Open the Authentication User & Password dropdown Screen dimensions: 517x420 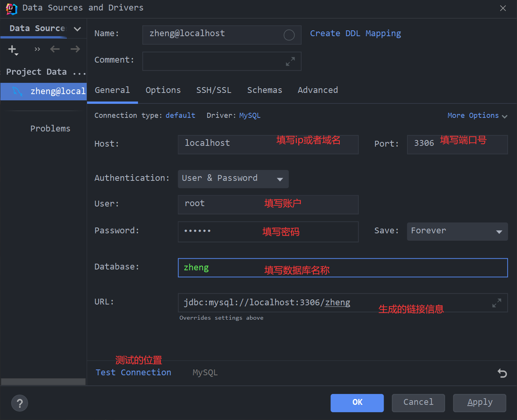point(233,179)
